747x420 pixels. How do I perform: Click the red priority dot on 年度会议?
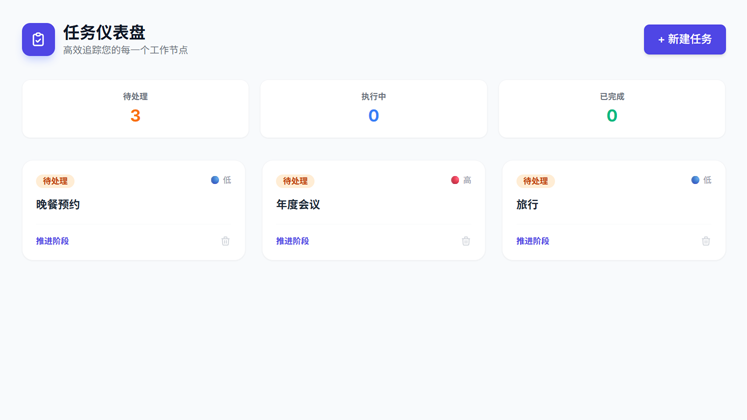[x=455, y=180]
